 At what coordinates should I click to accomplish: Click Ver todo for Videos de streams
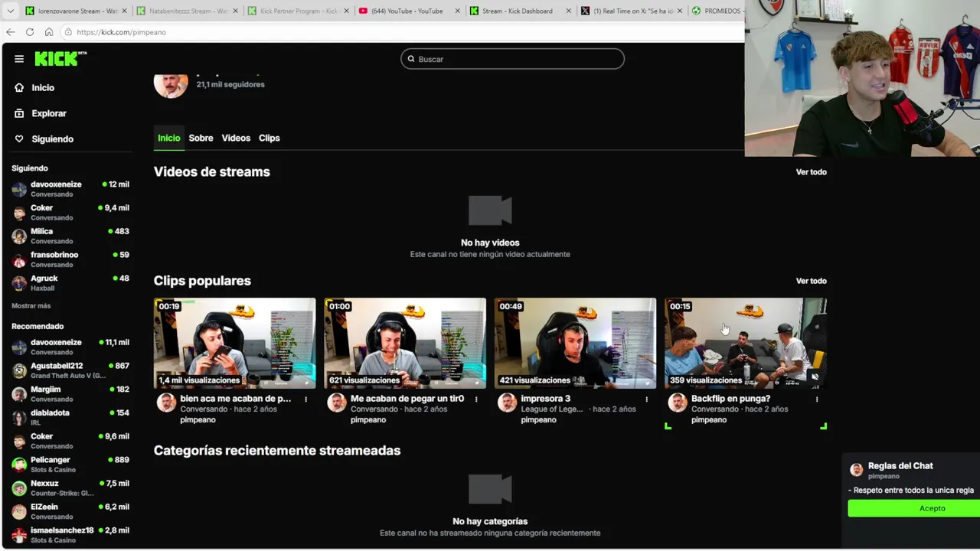[x=811, y=172]
